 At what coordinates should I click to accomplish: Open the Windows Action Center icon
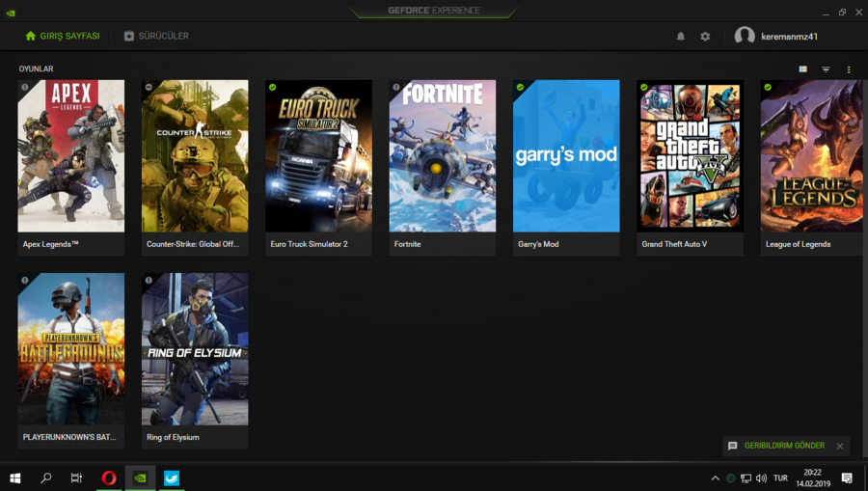point(847,478)
